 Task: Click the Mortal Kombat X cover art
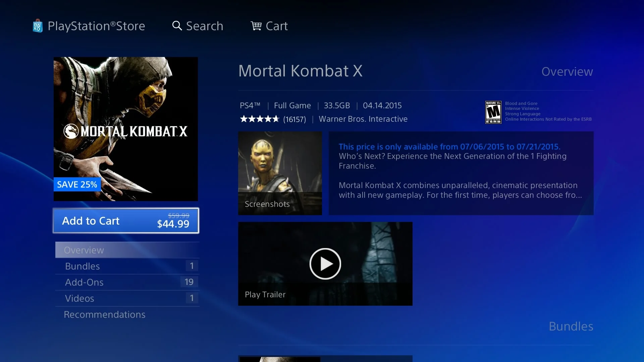(126, 129)
